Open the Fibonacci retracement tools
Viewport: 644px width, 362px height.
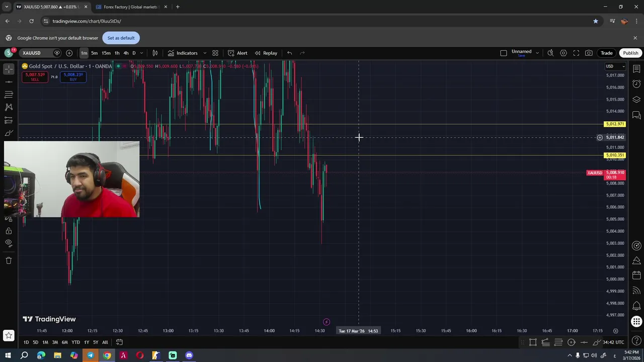[9, 95]
